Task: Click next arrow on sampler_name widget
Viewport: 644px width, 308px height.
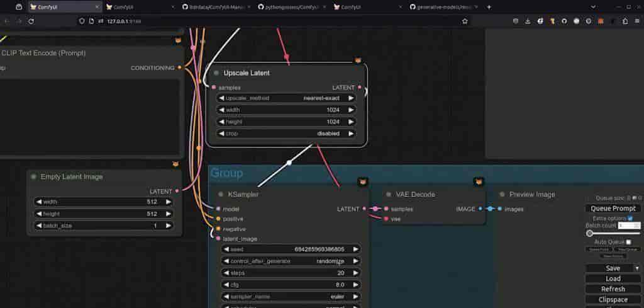Action: click(356, 297)
